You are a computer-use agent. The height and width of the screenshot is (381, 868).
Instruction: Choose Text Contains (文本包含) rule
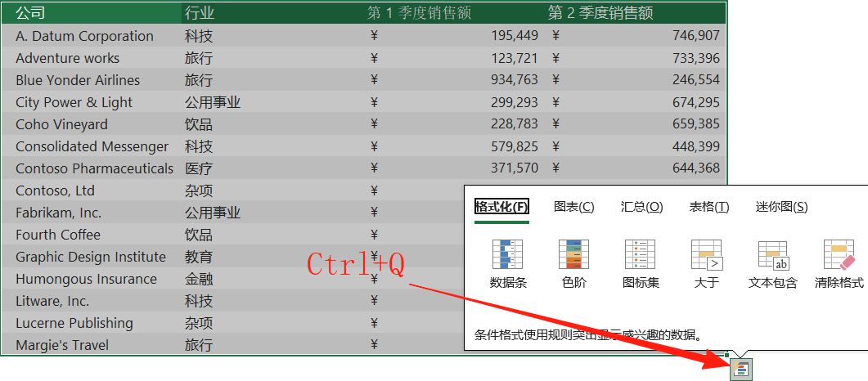pyautogui.click(x=773, y=264)
